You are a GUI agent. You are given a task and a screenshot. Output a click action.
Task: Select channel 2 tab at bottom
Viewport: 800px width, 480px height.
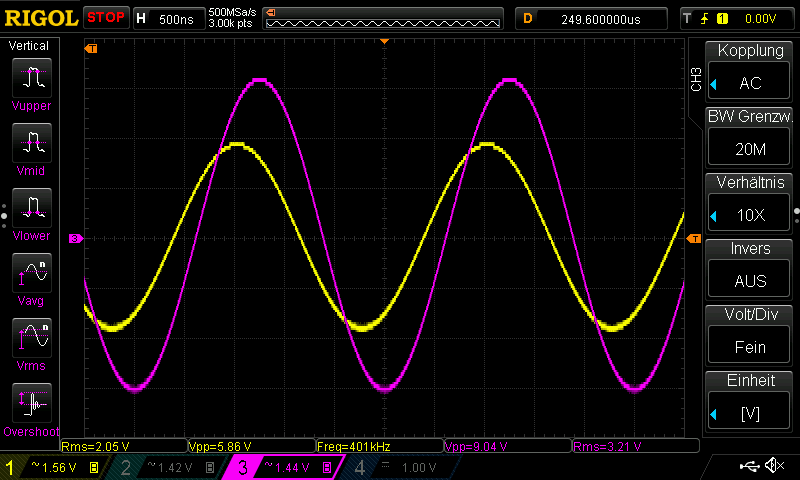click(x=168, y=467)
